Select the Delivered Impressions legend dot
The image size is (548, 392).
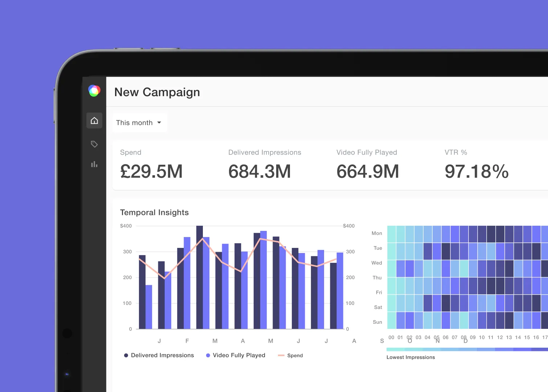click(126, 355)
